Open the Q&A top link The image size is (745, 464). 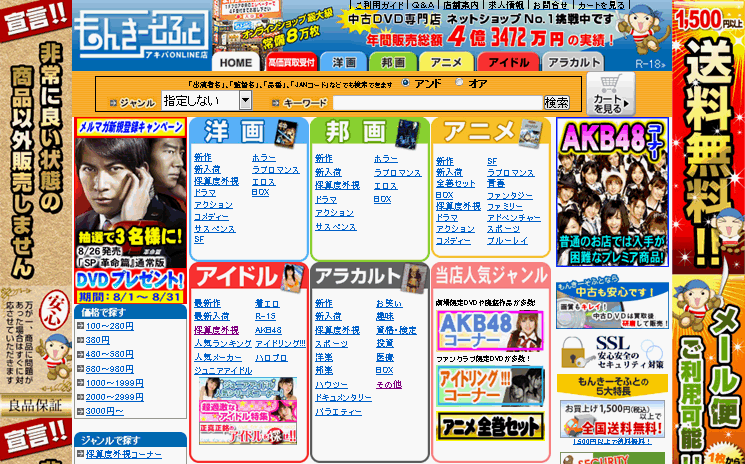423,5
